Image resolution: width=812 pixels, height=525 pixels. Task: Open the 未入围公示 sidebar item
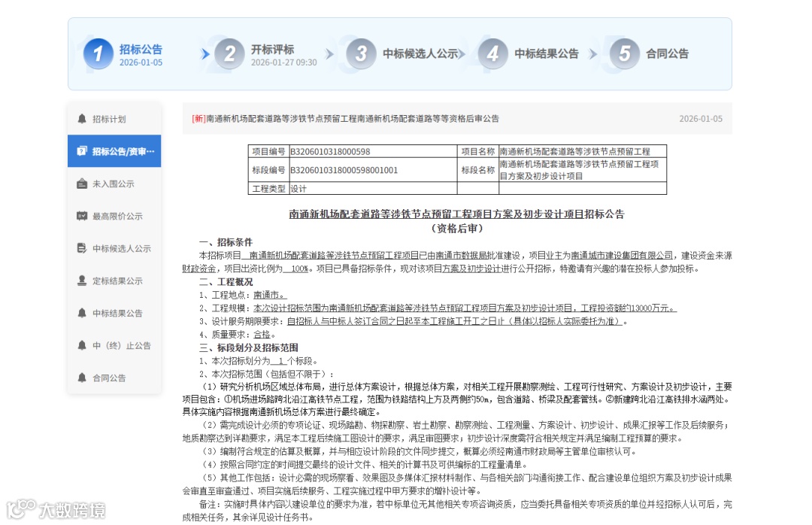[114, 184]
